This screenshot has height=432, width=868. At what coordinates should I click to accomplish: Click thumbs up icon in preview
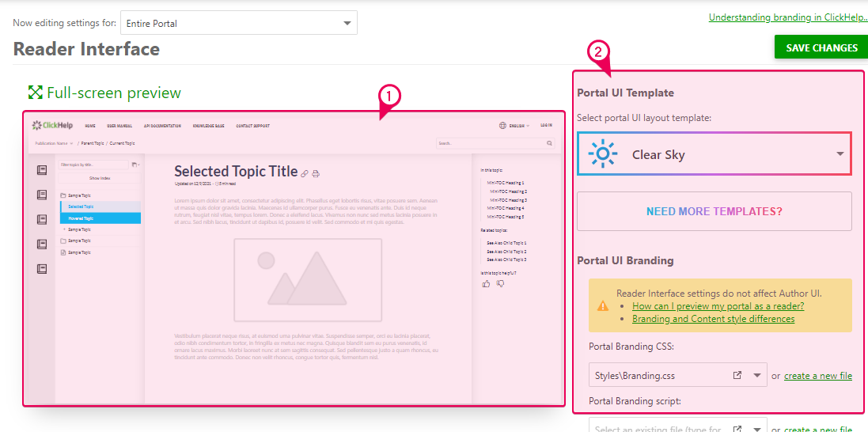point(486,283)
